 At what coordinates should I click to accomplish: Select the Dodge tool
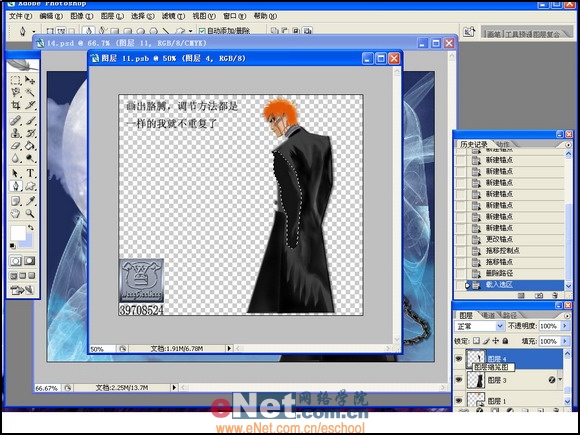coord(30,158)
